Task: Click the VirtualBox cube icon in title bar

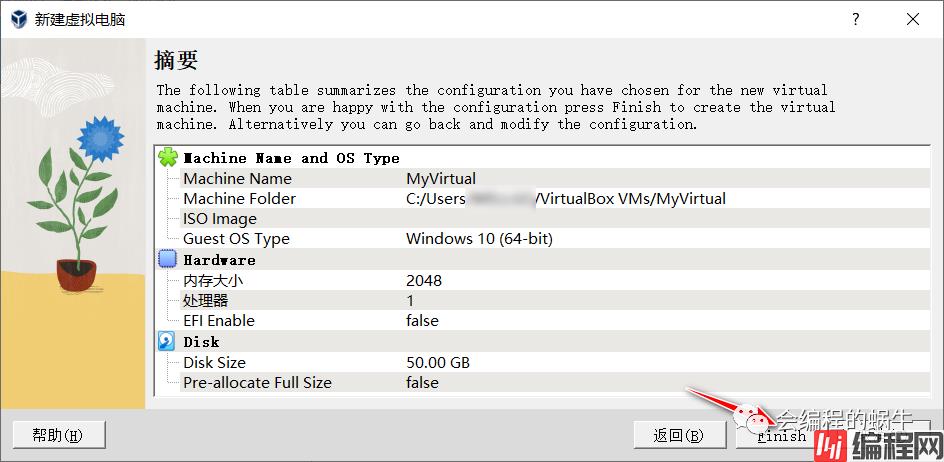Action: click(17, 19)
